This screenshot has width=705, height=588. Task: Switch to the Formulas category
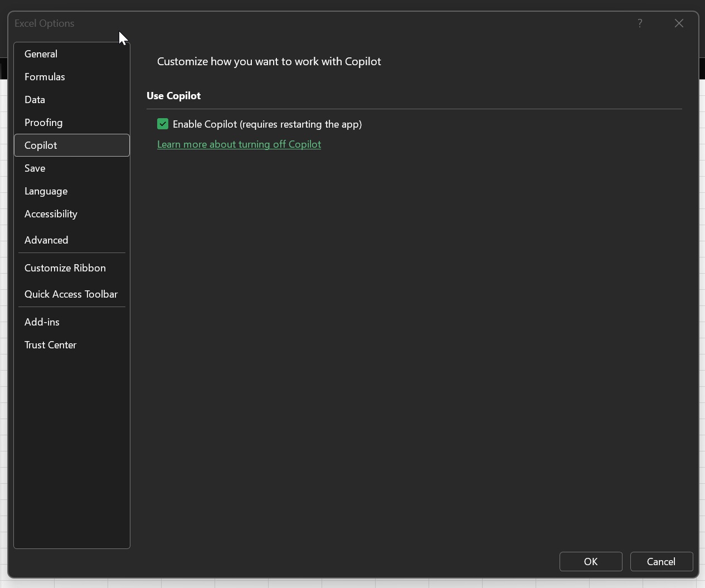(x=72, y=77)
